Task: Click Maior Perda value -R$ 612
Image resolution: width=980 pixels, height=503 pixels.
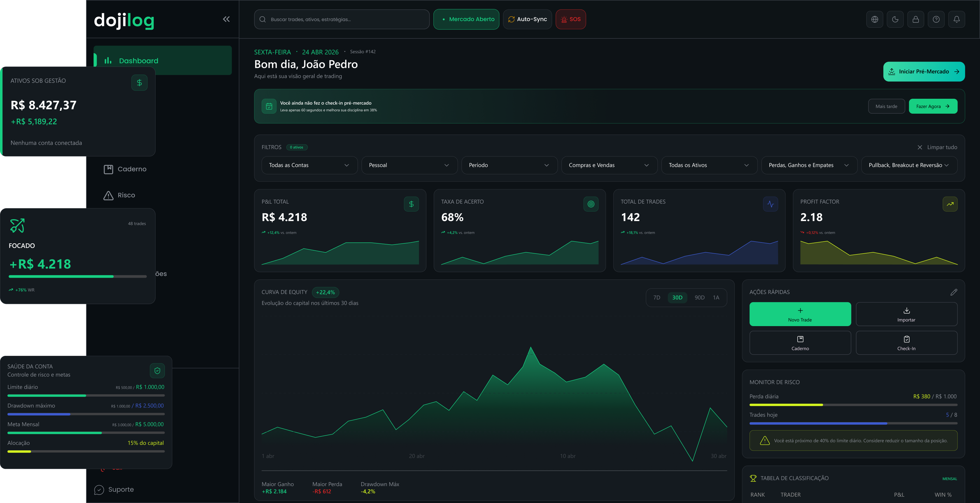Action: pos(321,492)
